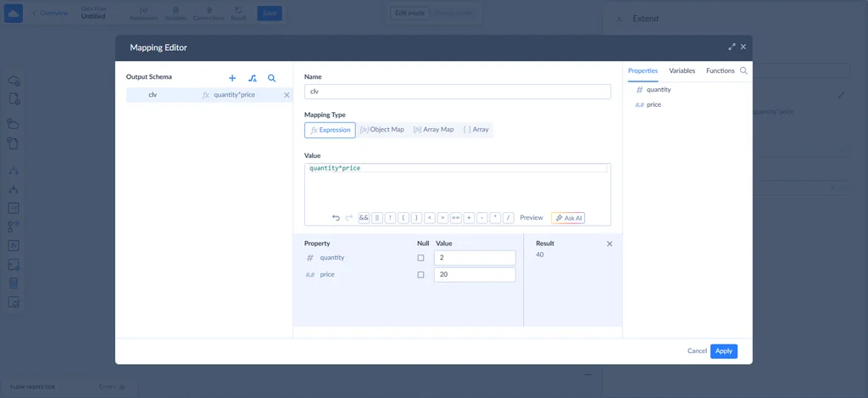The height and width of the screenshot is (398, 868).
Task: Click the pencil edit icon in Extend panel
Action: [x=842, y=95]
